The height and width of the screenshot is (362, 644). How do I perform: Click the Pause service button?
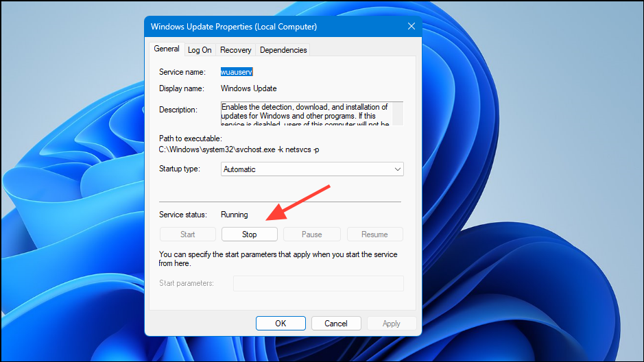312,234
